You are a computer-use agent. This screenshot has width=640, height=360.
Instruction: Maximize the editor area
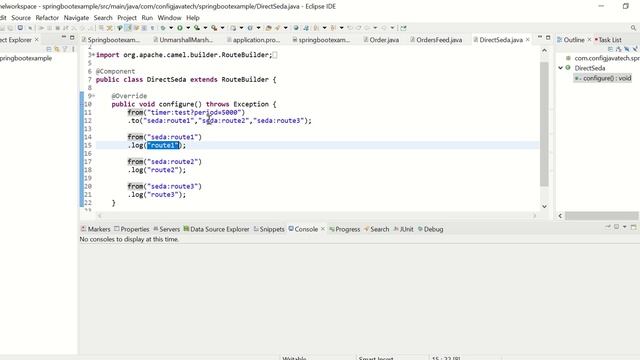[548, 37]
